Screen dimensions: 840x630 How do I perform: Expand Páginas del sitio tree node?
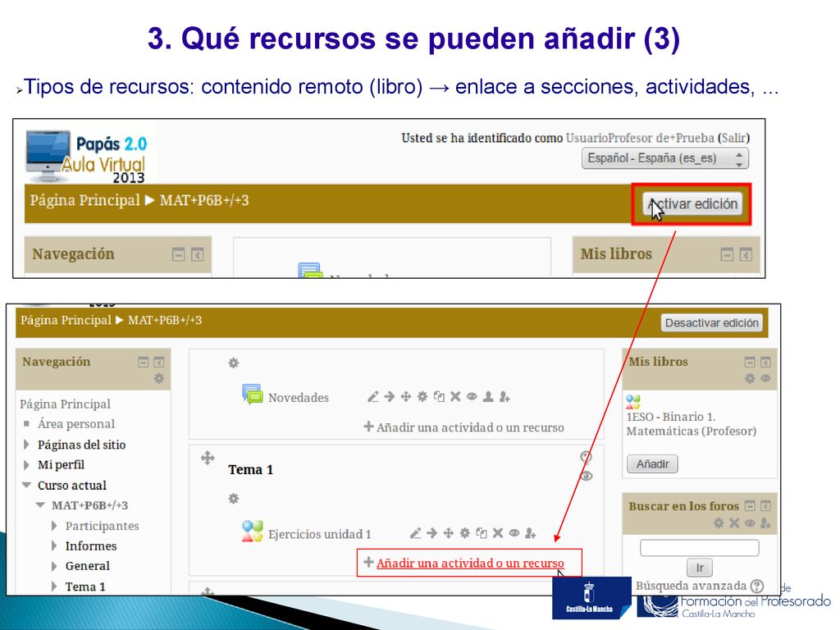26,445
